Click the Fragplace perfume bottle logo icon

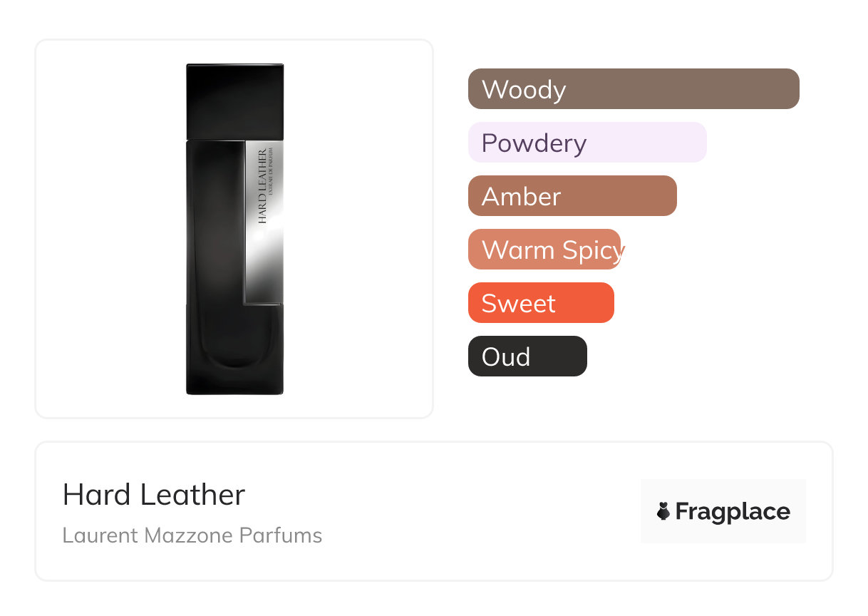tap(663, 511)
